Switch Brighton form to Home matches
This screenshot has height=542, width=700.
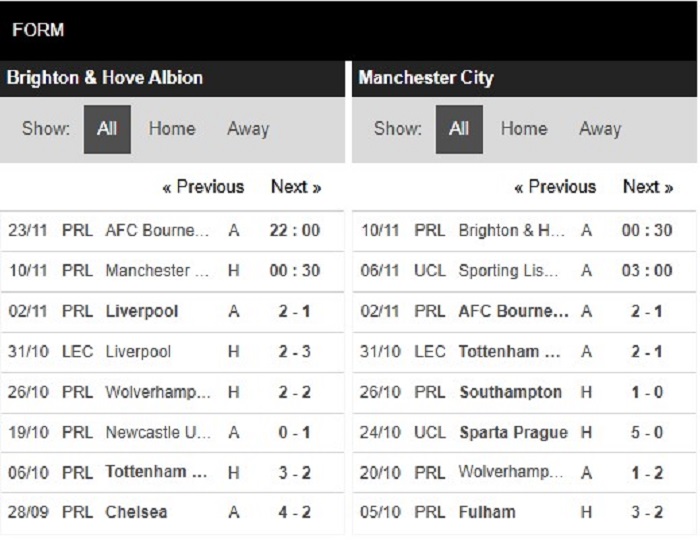[172, 129]
